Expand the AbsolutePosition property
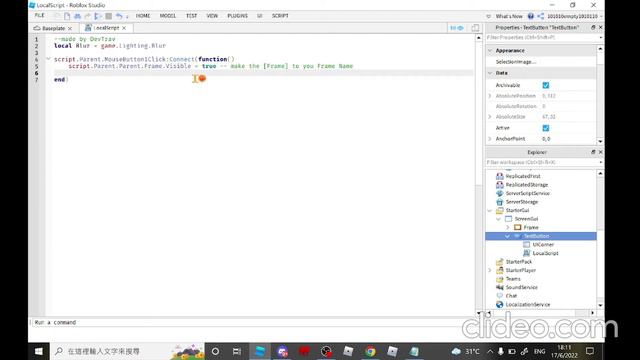This screenshot has height=360, width=640. coord(490,96)
